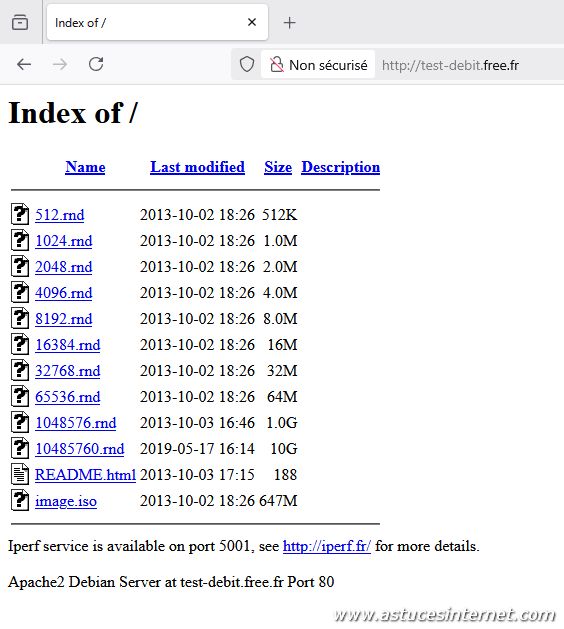Sort listing by Last modified header
This screenshot has width=564, height=629.
197,167
